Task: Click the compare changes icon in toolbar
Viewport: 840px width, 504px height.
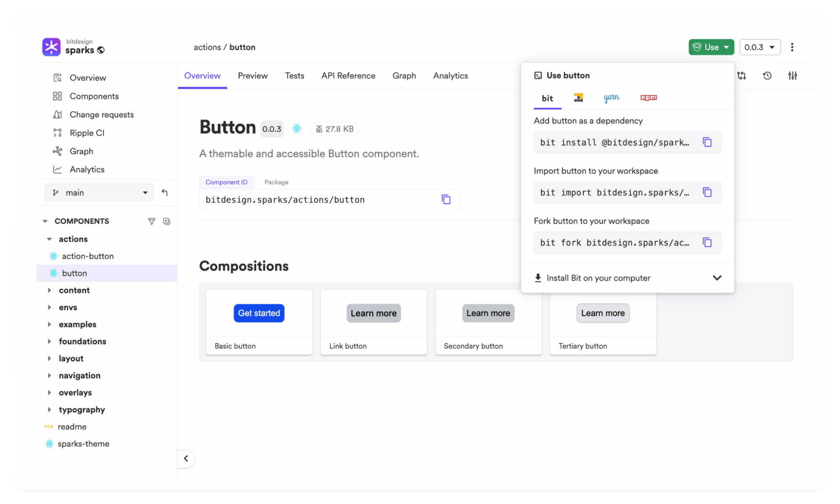Action: pyautogui.click(x=742, y=76)
